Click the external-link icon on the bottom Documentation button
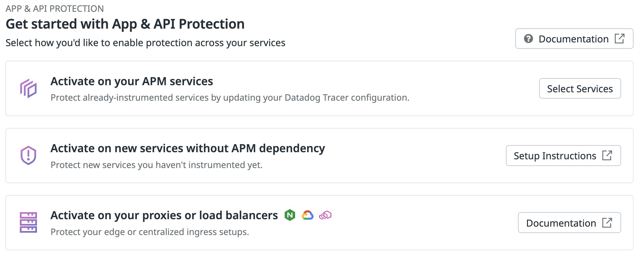 coord(607,223)
